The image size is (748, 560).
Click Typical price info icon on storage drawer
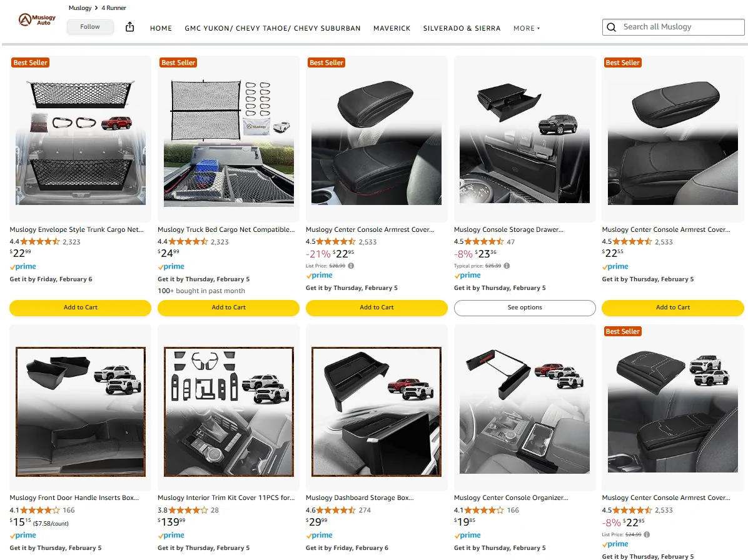point(507,266)
